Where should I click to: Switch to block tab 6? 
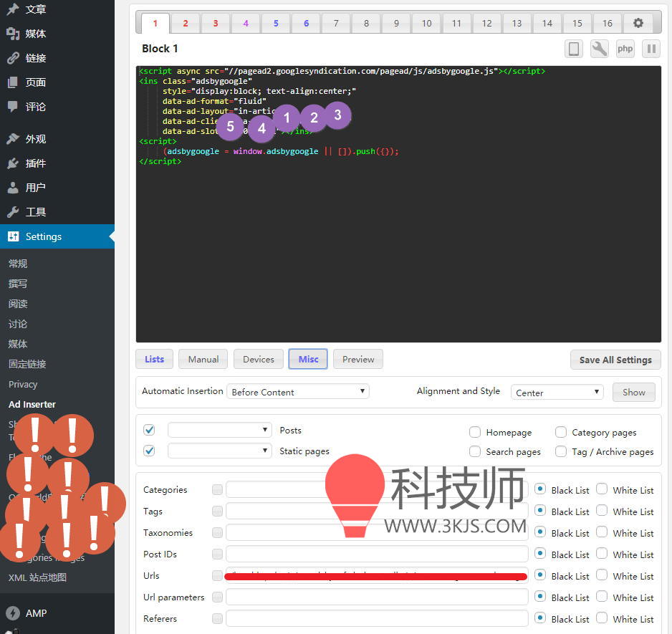click(x=307, y=23)
